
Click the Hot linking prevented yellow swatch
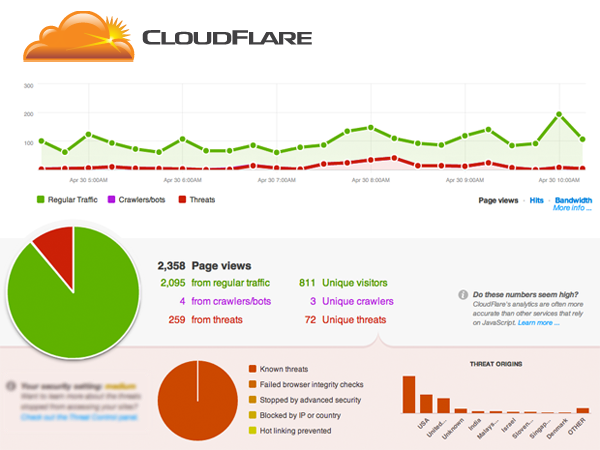point(252,431)
